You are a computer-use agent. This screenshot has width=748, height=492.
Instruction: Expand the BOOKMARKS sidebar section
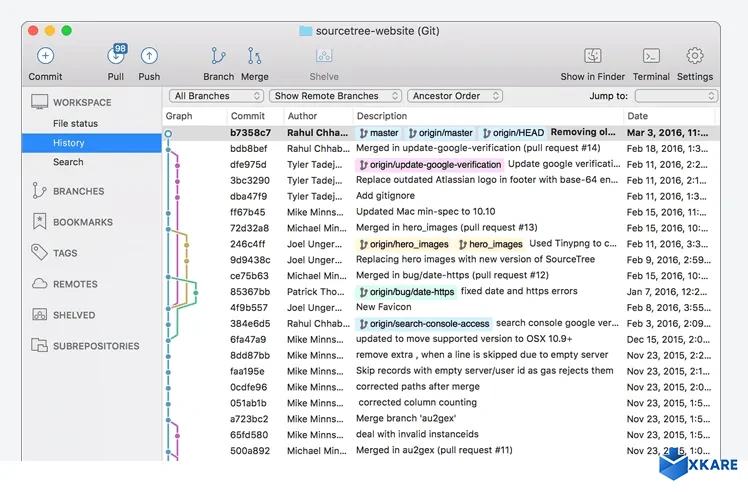point(83,222)
